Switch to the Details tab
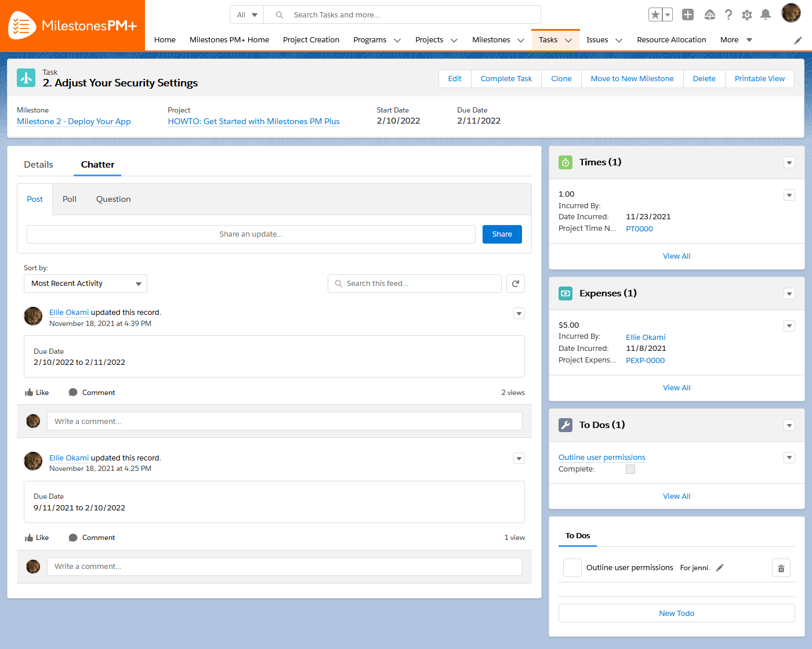The width and height of the screenshot is (812, 649). [38, 165]
